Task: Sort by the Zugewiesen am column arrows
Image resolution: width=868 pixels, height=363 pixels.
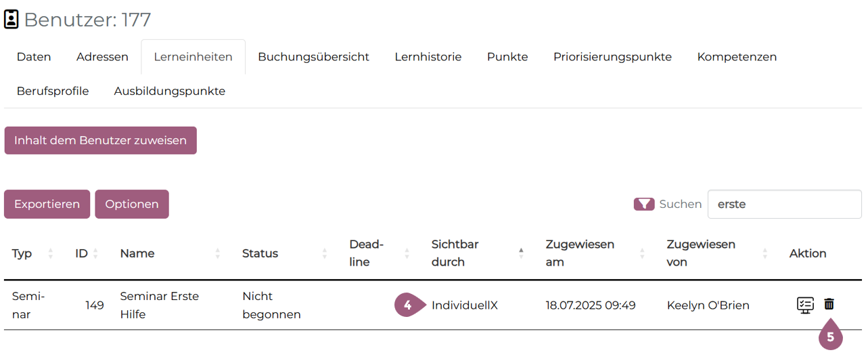Action: [642, 253]
